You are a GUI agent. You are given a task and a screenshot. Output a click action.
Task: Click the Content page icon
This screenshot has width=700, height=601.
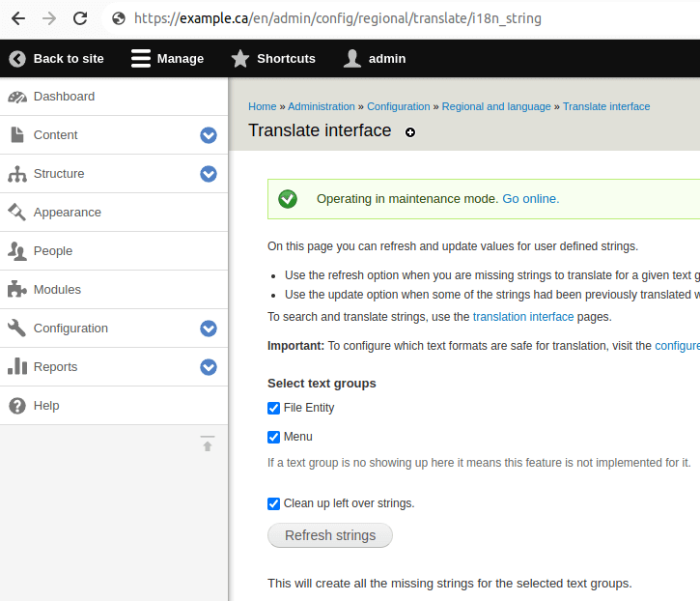click(x=17, y=135)
